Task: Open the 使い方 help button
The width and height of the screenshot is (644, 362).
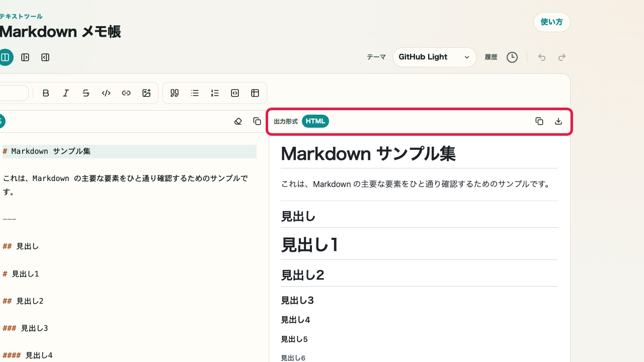Action: 552,22
